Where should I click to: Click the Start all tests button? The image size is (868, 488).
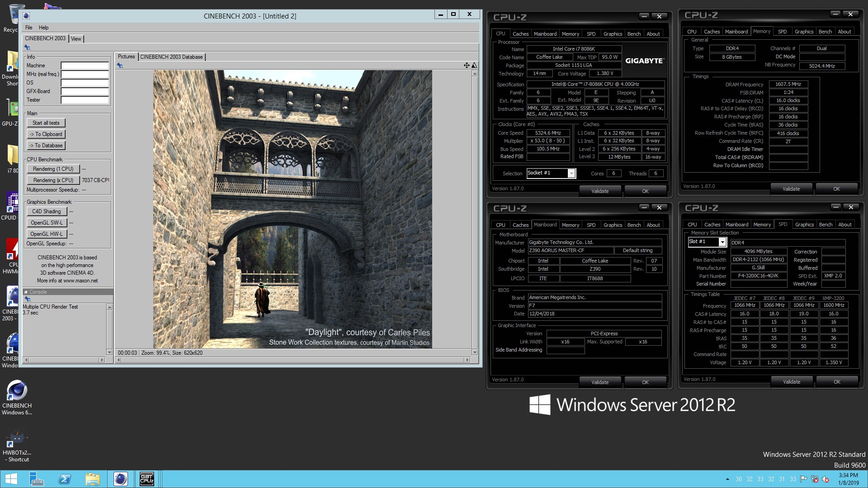[46, 123]
